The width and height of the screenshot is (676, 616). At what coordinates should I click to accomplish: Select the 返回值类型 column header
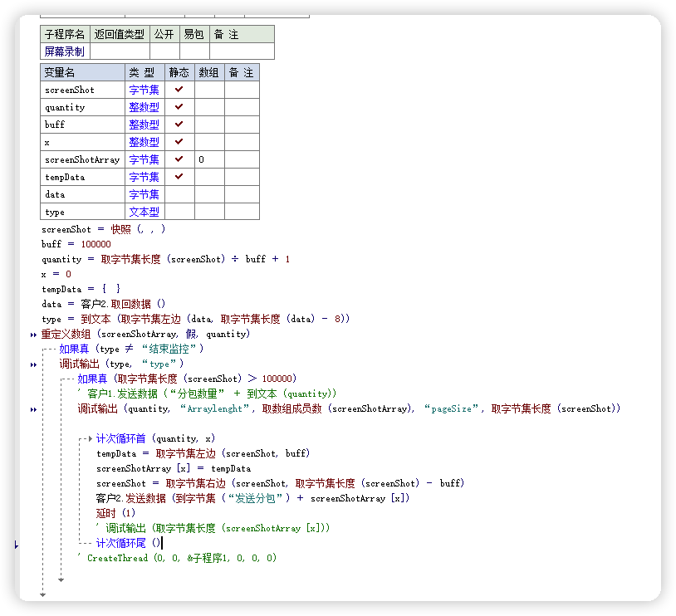(x=120, y=34)
